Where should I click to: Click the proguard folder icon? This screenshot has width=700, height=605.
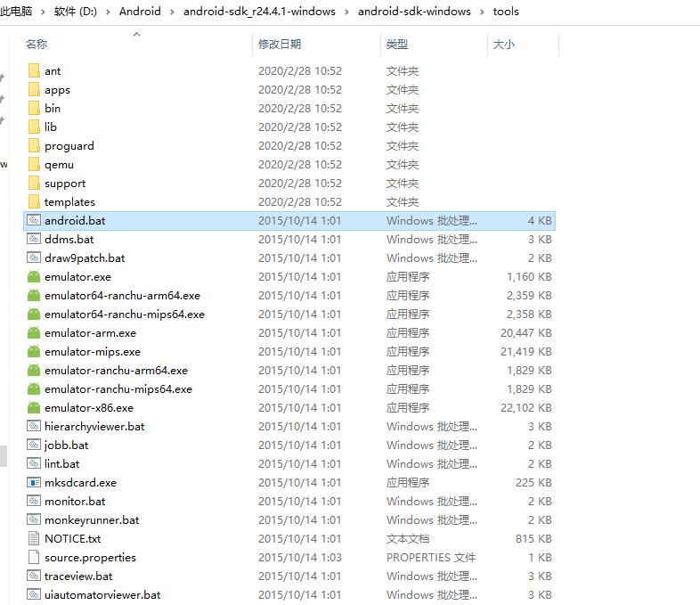pyautogui.click(x=34, y=145)
